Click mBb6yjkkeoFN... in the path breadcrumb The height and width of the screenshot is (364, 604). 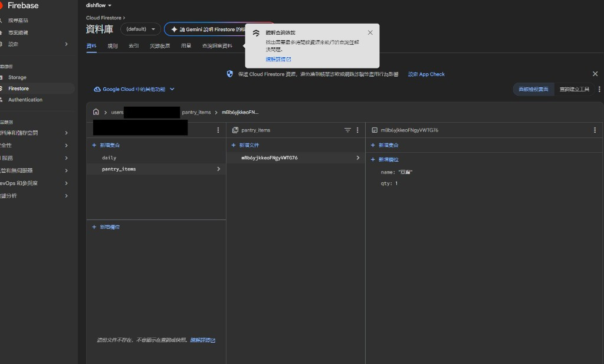(240, 113)
